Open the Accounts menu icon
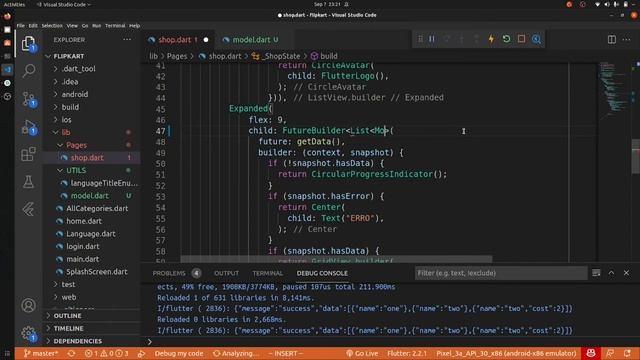 28,305
